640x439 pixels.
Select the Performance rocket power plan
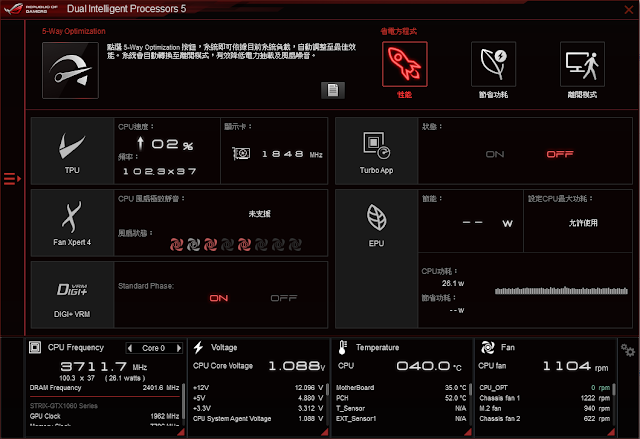tap(404, 64)
